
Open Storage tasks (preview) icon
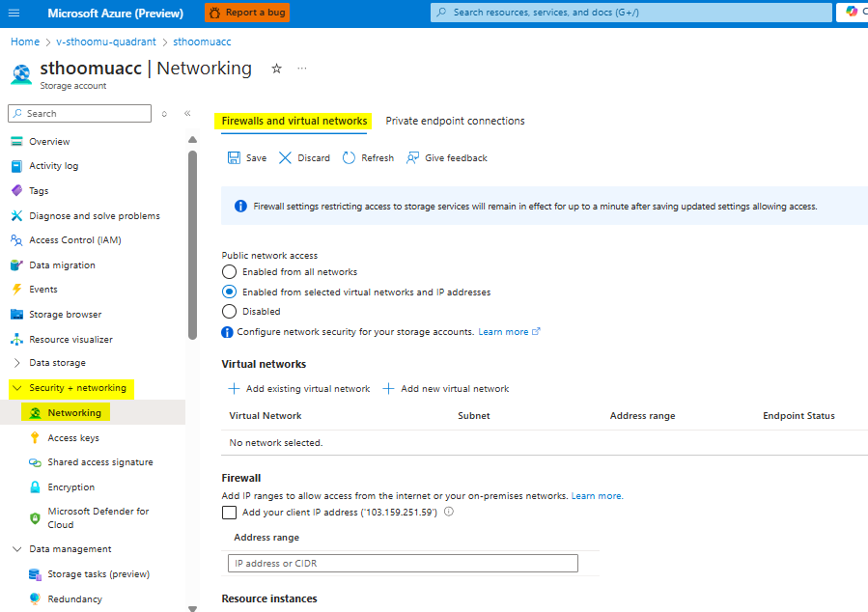[x=35, y=574]
